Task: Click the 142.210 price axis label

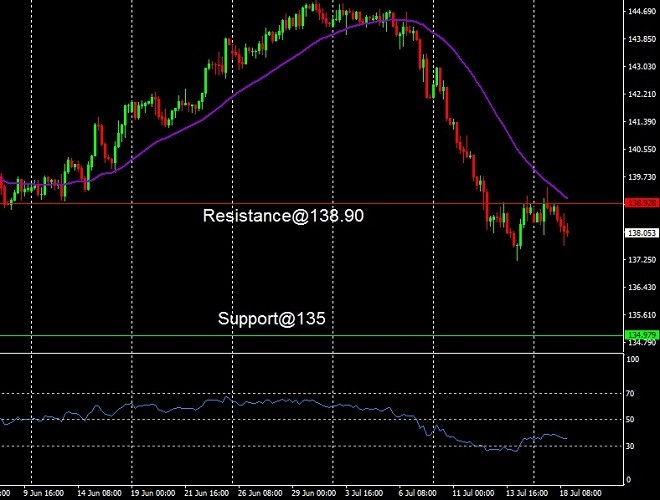Action: point(642,94)
